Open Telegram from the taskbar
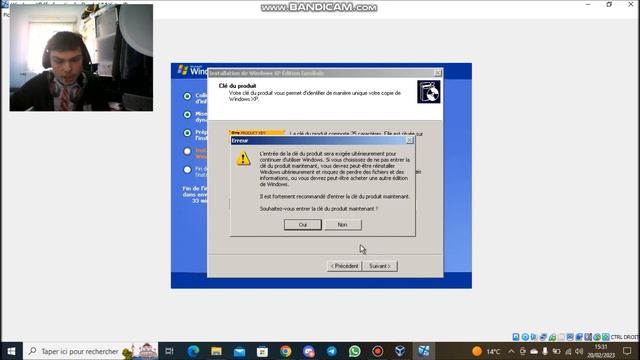Image resolution: width=640 pixels, height=360 pixels. 331,351
